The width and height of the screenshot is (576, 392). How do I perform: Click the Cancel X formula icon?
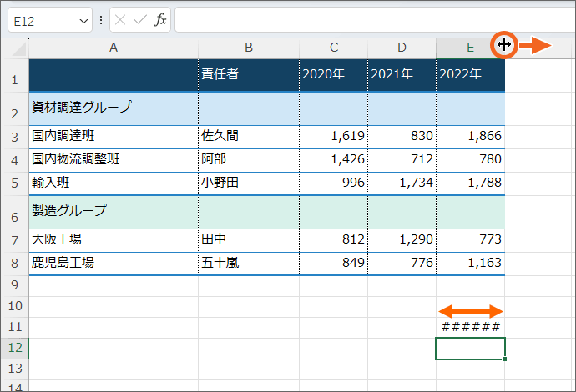(x=120, y=19)
